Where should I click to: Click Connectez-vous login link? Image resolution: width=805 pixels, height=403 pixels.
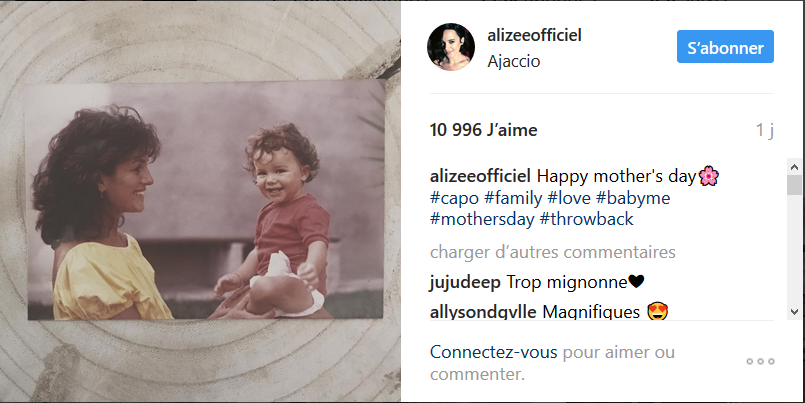coord(493,352)
